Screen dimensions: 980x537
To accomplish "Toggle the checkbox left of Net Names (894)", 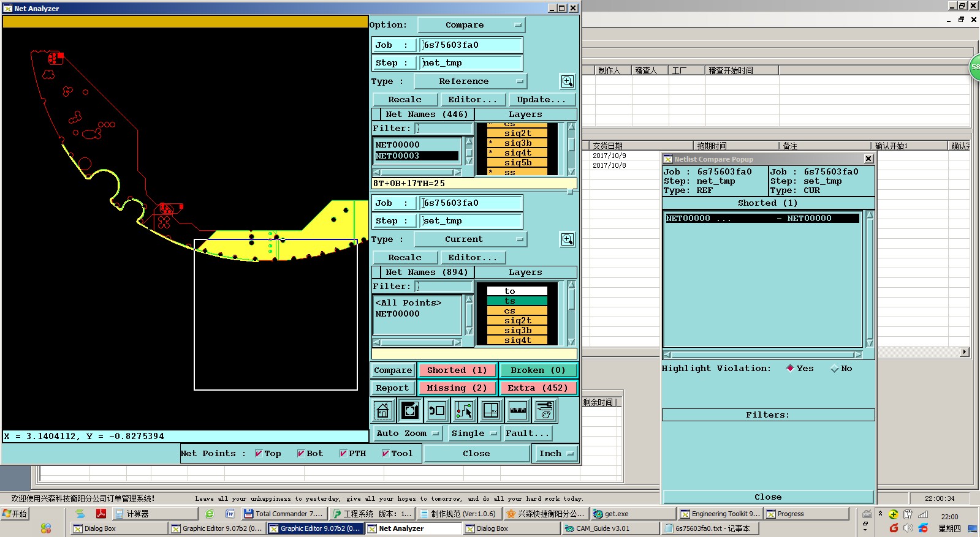I will 376,272.
